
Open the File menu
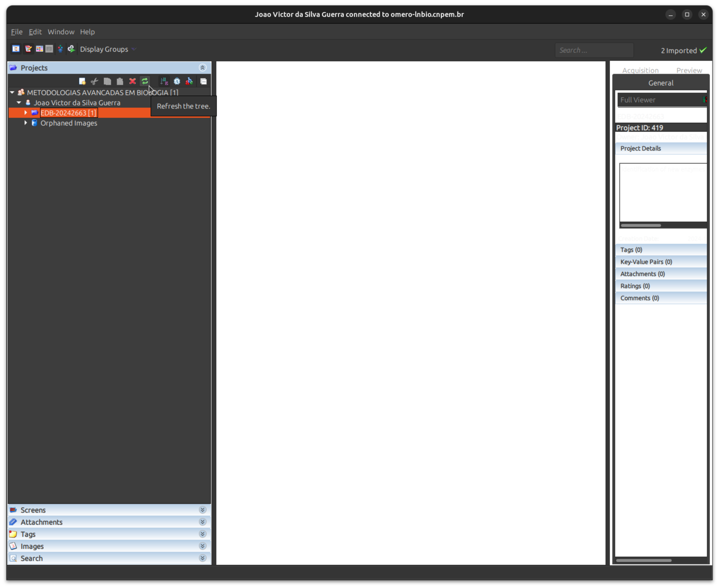[x=16, y=31]
